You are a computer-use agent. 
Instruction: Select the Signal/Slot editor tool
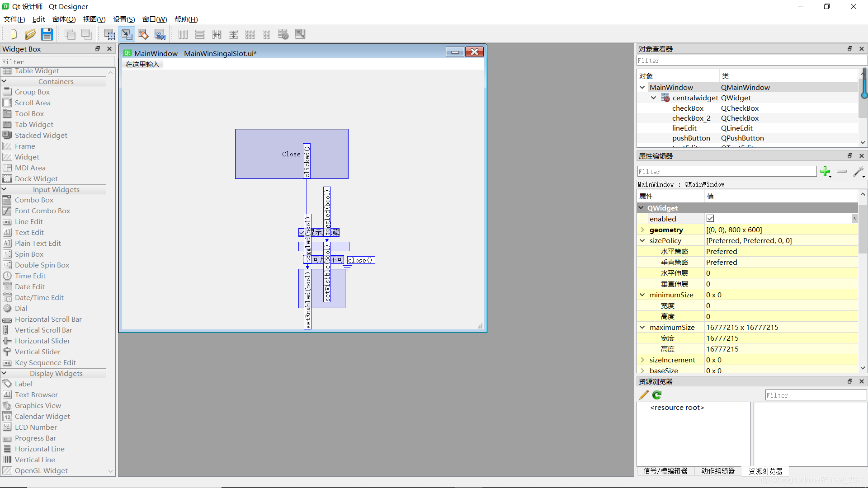click(666, 471)
